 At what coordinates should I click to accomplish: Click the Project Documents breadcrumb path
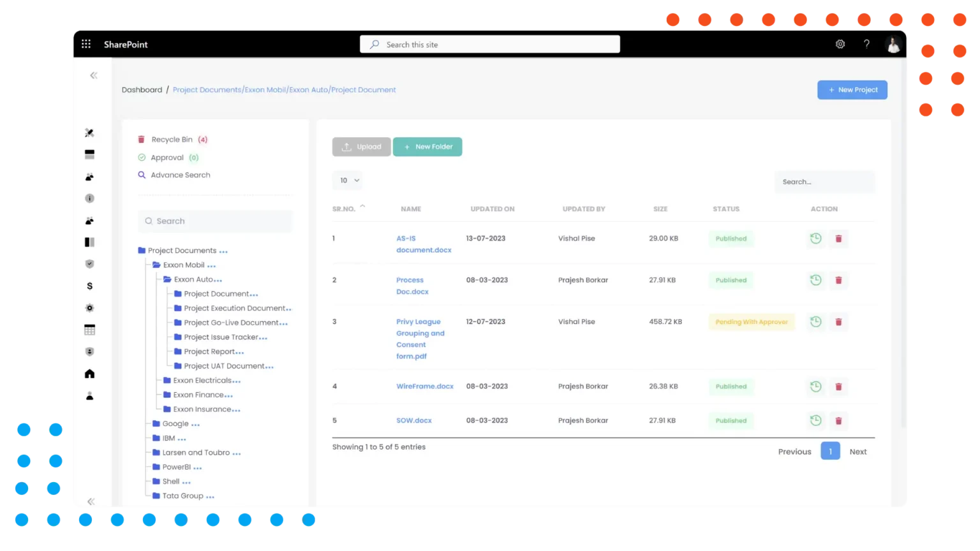click(x=284, y=90)
